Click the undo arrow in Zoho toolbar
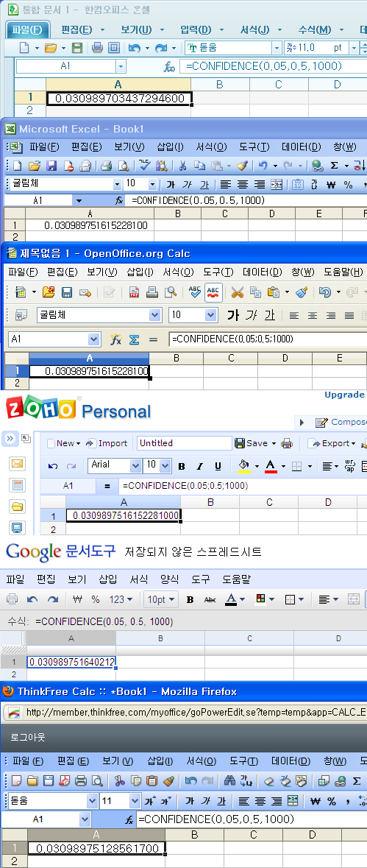Screen dimensions: 367x868 tap(53, 466)
